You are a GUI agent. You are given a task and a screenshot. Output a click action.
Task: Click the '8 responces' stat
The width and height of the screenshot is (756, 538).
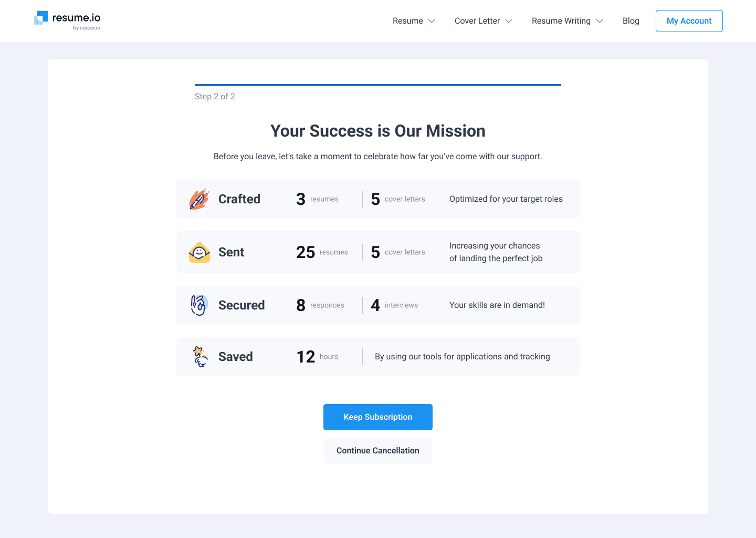(x=320, y=305)
